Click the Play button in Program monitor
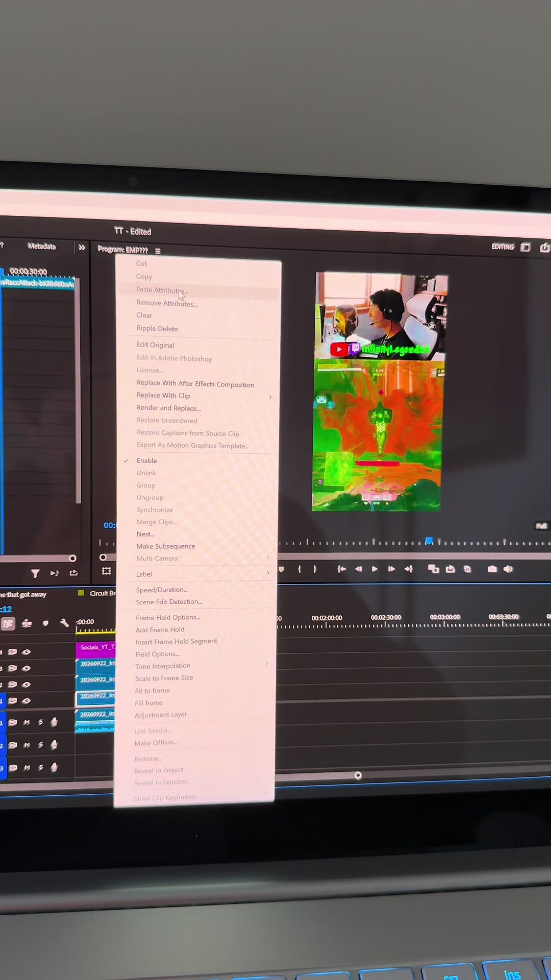This screenshot has height=980, width=551. [x=374, y=569]
